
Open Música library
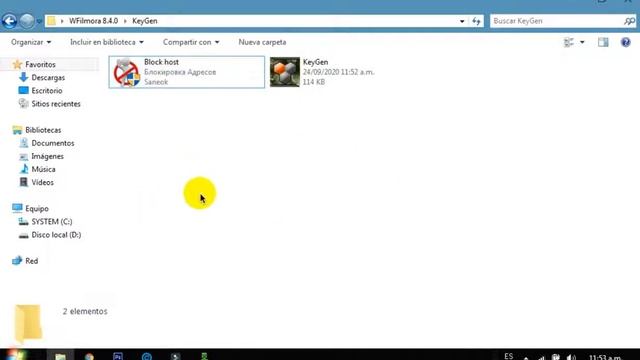[x=43, y=169]
